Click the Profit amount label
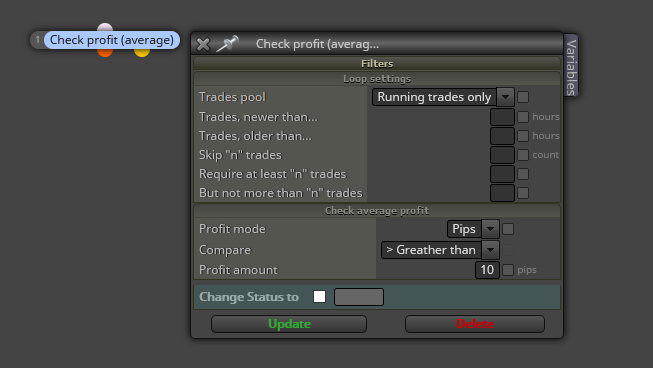Viewport: 653px width, 368px height. click(x=238, y=270)
